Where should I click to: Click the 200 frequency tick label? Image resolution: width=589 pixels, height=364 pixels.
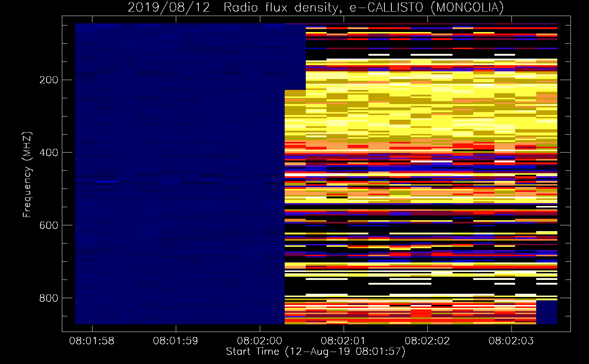coord(49,80)
